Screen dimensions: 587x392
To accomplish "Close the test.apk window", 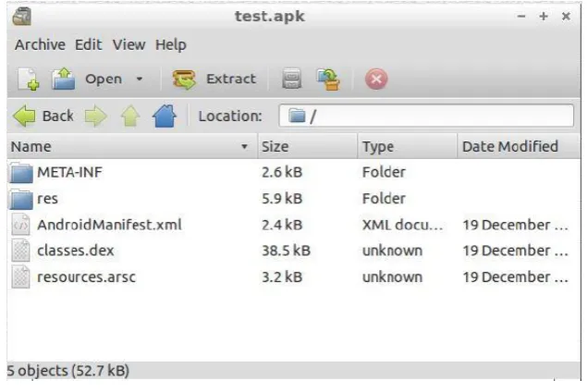I will pyautogui.click(x=566, y=16).
